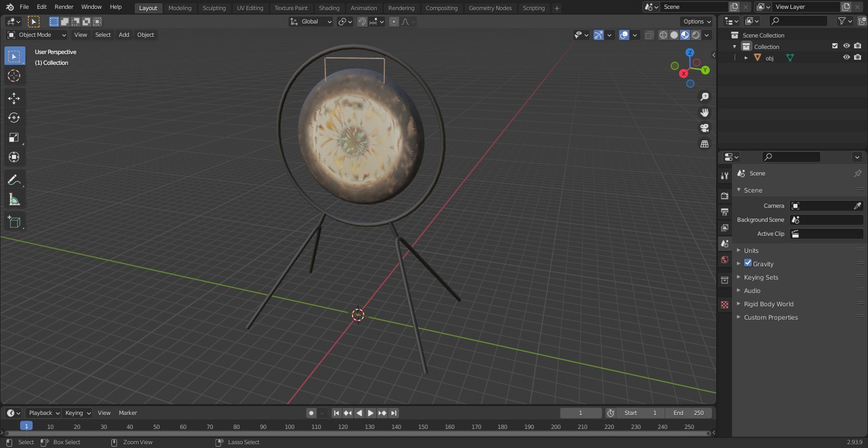This screenshot has height=448, width=868.
Task: Open the Object Mode dropdown
Action: pyautogui.click(x=37, y=35)
